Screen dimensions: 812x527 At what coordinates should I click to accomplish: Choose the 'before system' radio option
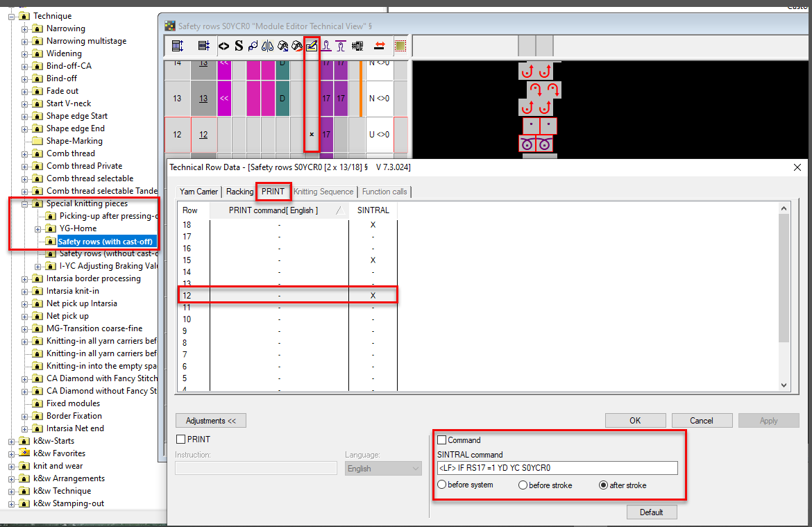442,485
